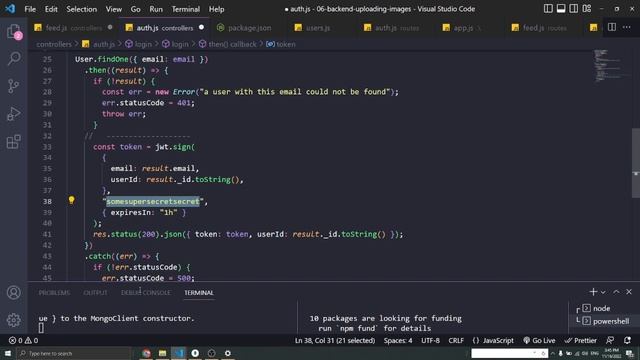The height and width of the screenshot is (360, 640).
Task: Open the Selection menu
Action: pyautogui.click(x=82, y=9)
